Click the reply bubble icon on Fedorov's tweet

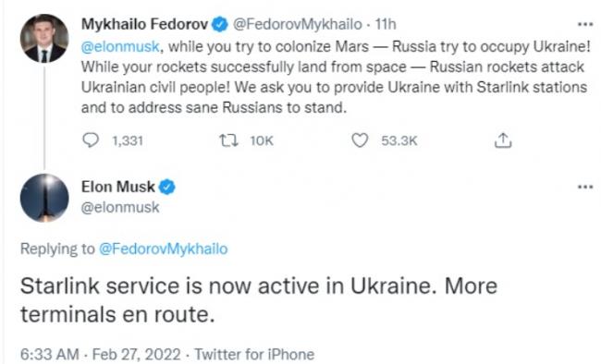(91, 140)
